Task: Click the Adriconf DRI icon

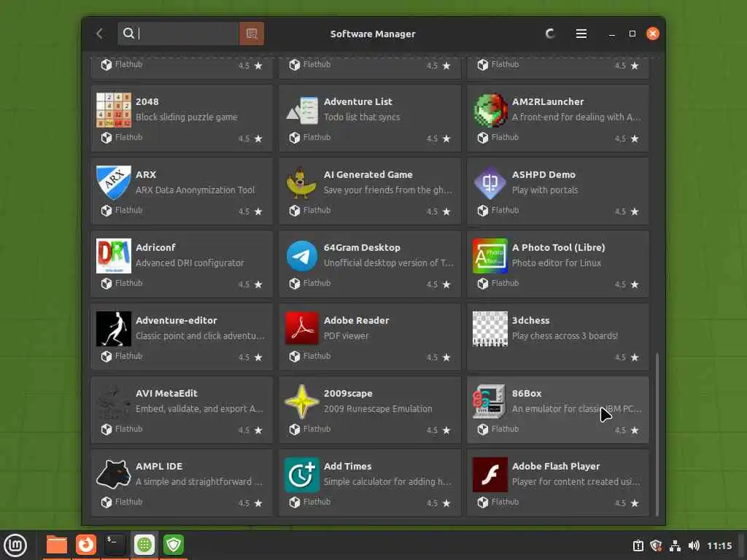Action: coord(113,256)
